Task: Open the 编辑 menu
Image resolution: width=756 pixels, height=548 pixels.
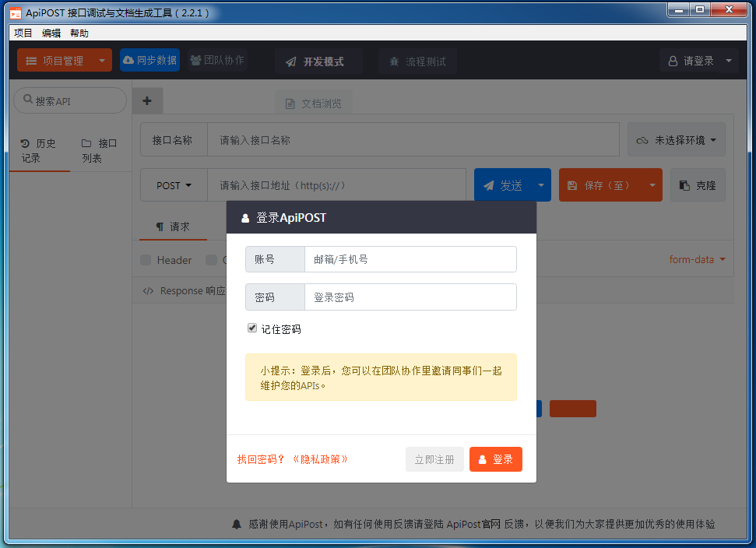Action: click(x=51, y=33)
